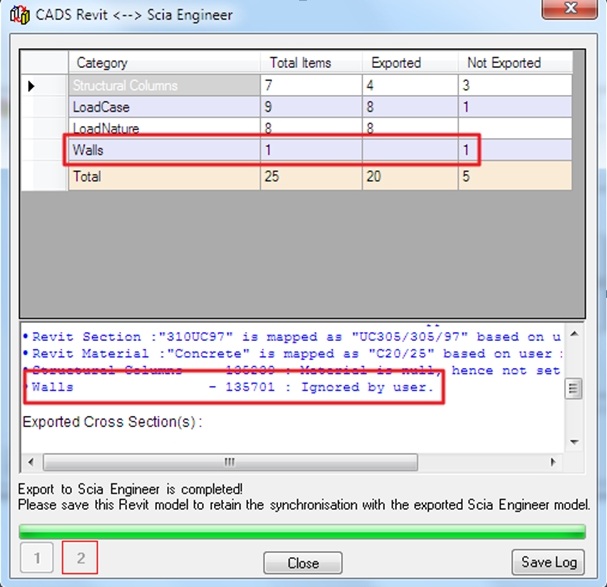Click the log horizontal scroll left arrow
This screenshot has height=587, width=607.
(x=31, y=462)
